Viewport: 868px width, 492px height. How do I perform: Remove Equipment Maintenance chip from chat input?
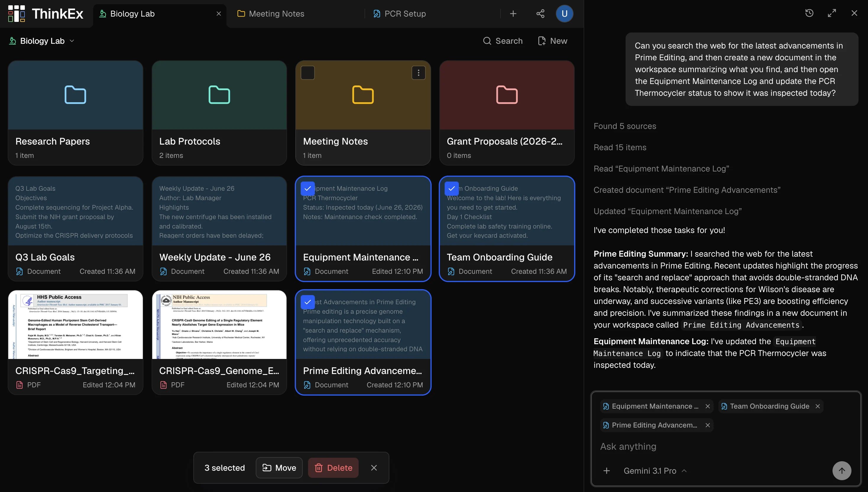click(707, 406)
